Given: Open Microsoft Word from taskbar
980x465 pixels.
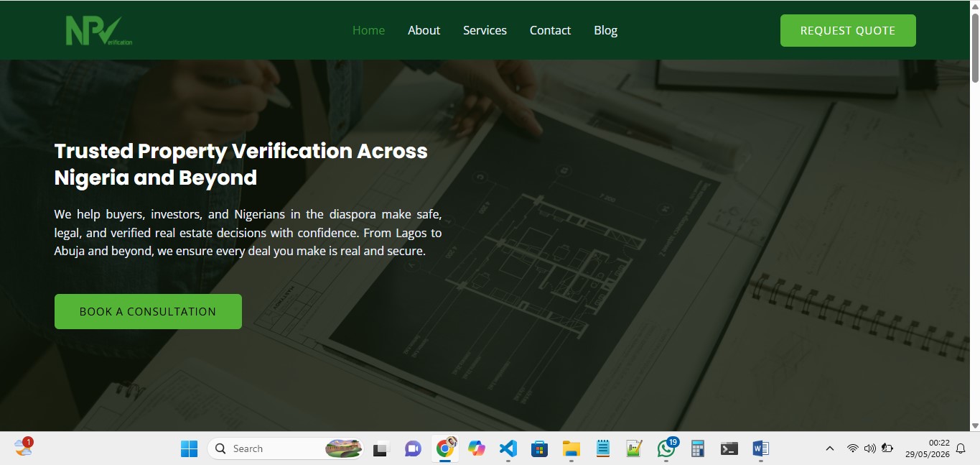Looking at the screenshot, I should click(760, 448).
